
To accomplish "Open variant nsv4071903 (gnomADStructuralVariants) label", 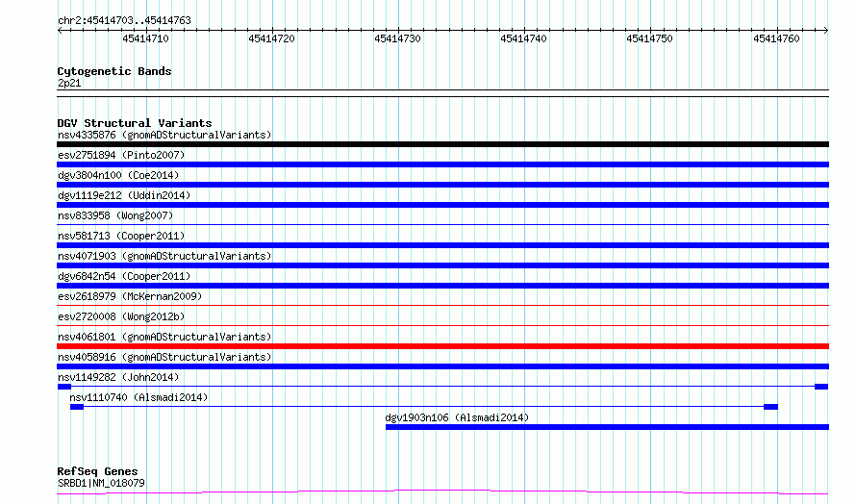I will (164, 256).
